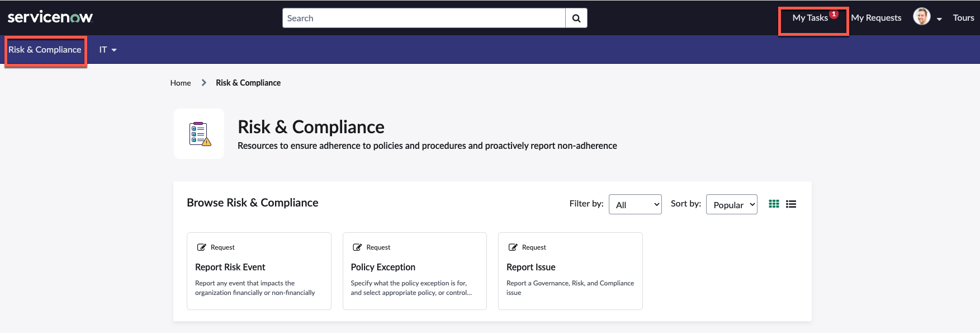
Task: Click the 'Filter by:' label
Action: 586,204
